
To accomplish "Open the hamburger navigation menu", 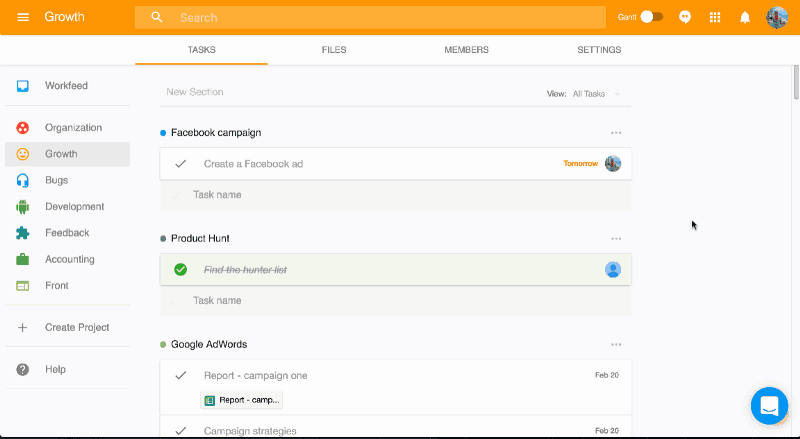I will tap(23, 17).
